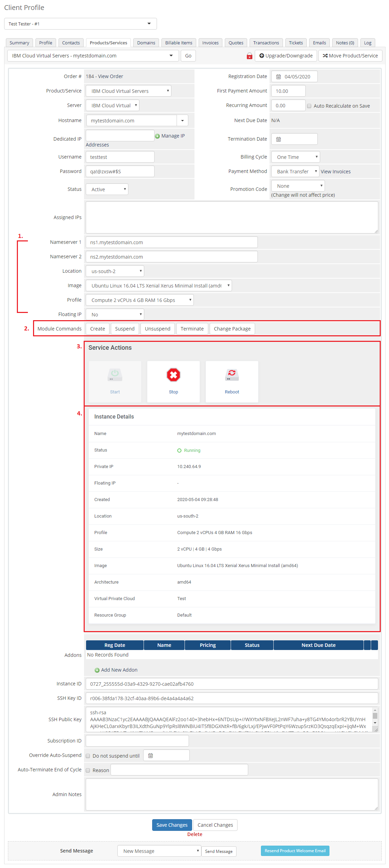Switch to the Profile tab
This screenshot has width=389, height=868.
click(46, 43)
